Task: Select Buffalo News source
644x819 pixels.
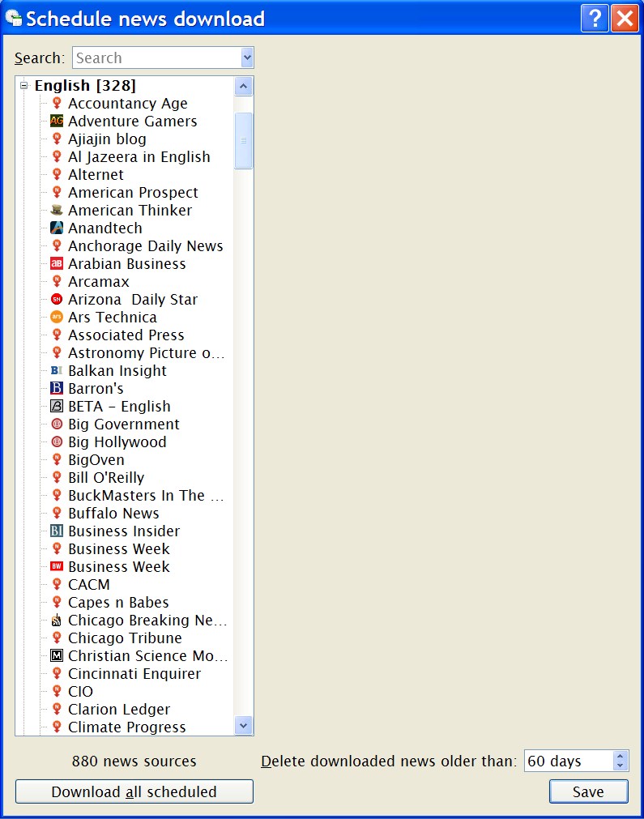Action: 113,513
